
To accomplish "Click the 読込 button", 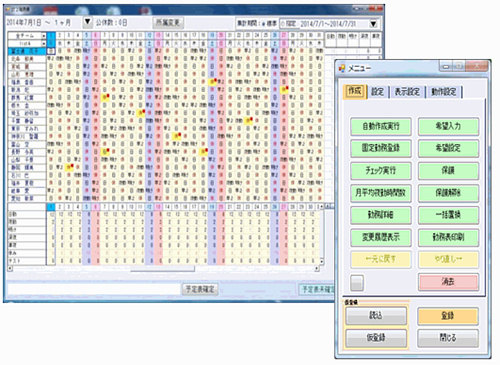I will click(376, 316).
